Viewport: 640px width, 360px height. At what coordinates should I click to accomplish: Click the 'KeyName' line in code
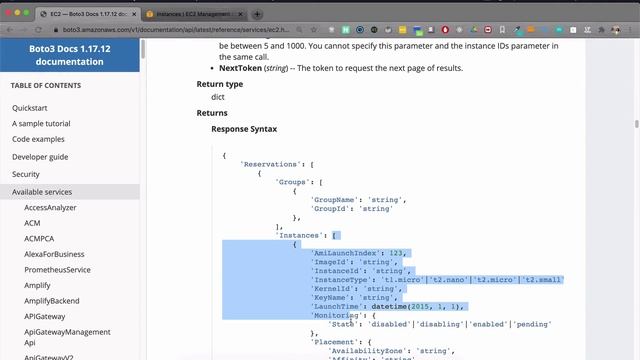click(x=354, y=298)
